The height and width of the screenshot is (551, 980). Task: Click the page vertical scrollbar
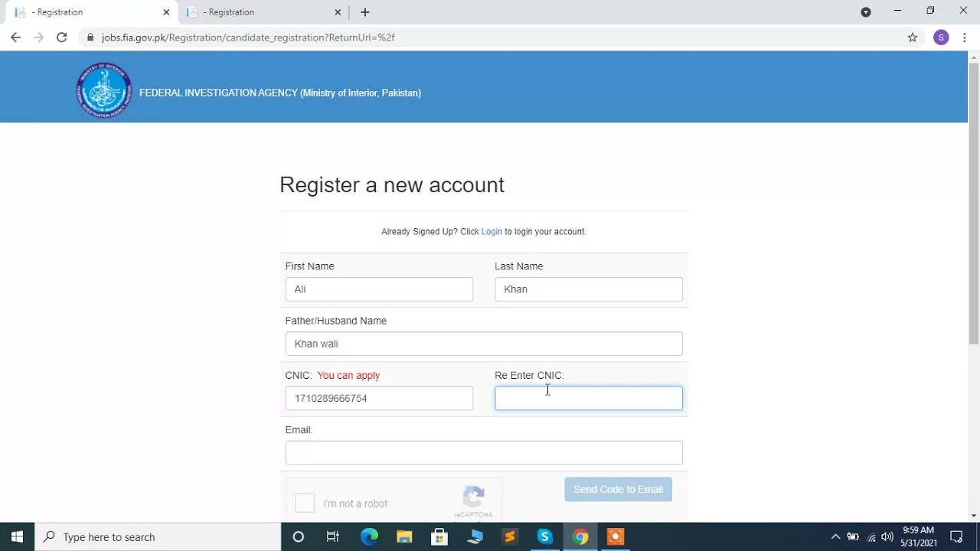tap(974, 204)
